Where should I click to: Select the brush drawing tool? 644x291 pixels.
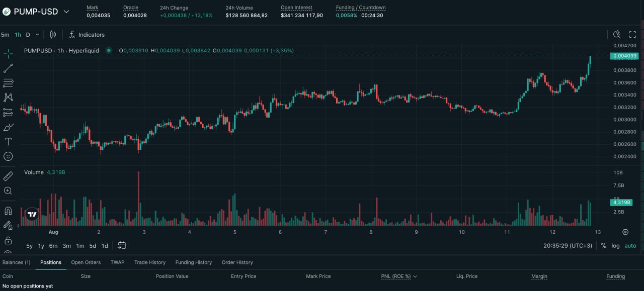(8, 127)
